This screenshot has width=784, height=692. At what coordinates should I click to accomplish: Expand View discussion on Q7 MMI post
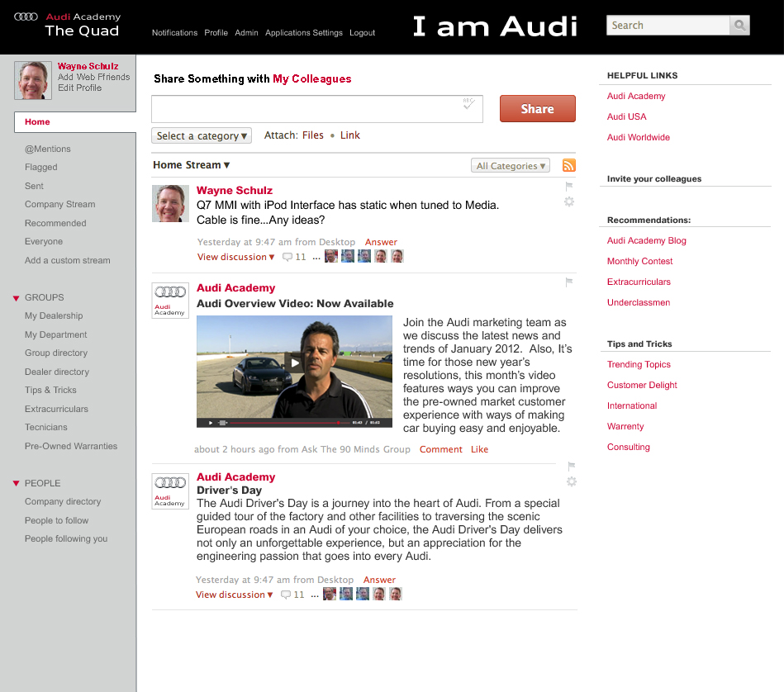click(x=236, y=257)
